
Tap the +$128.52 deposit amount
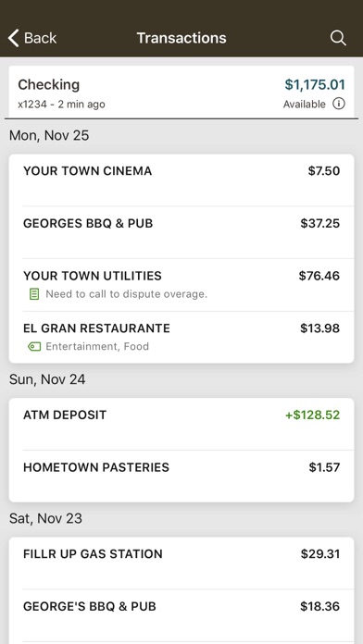click(312, 415)
